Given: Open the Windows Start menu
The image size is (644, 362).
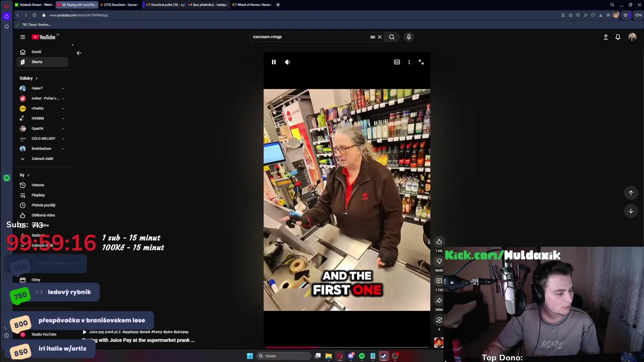Looking at the screenshot, I should pyautogui.click(x=250, y=356).
